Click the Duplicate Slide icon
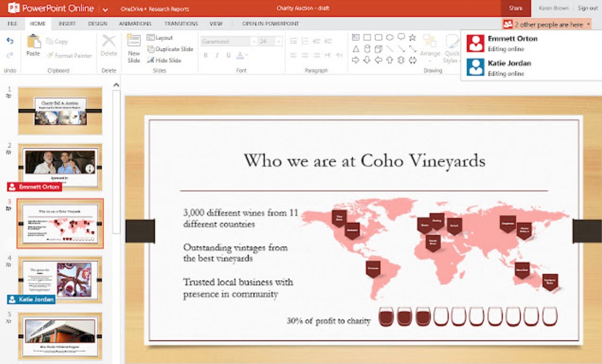The width and height of the screenshot is (602, 364). (x=151, y=49)
